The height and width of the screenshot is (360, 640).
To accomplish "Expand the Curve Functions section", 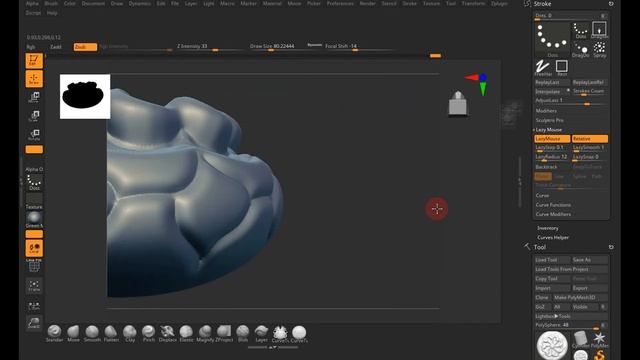I will click(x=553, y=205).
